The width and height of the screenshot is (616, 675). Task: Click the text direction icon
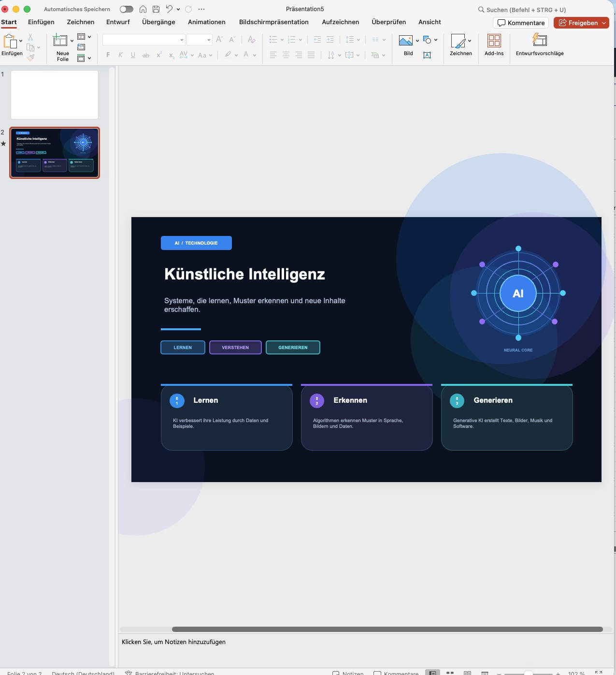pos(331,55)
